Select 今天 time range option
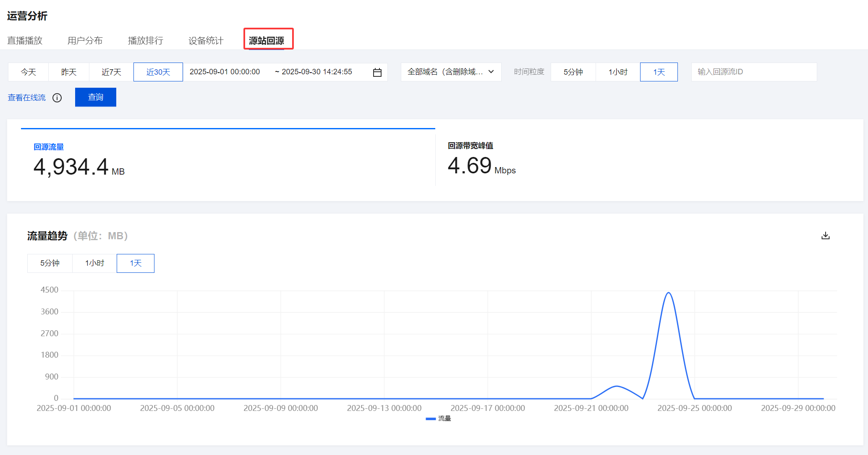 [x=28, y=72]
